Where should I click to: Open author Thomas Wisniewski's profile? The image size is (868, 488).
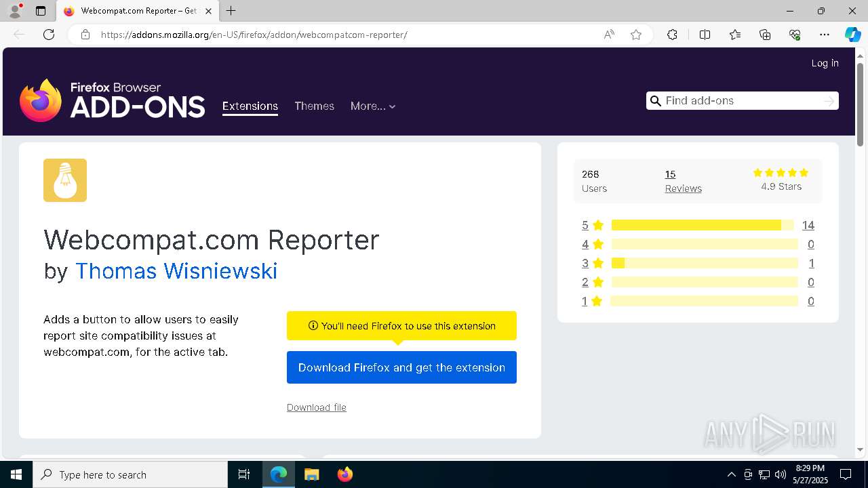pos(176,271)
